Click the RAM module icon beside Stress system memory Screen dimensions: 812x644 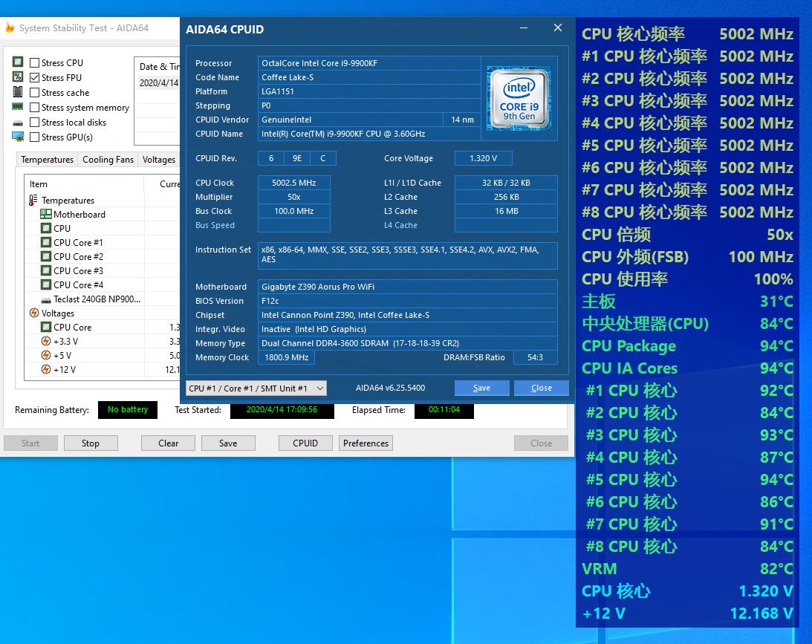[x=18, y=107]
